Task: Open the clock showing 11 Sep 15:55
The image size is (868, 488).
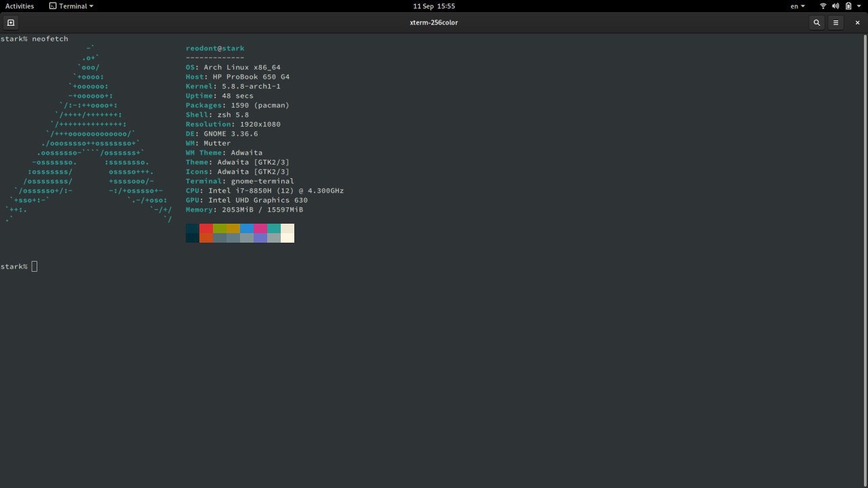Action: click(434, 6)
